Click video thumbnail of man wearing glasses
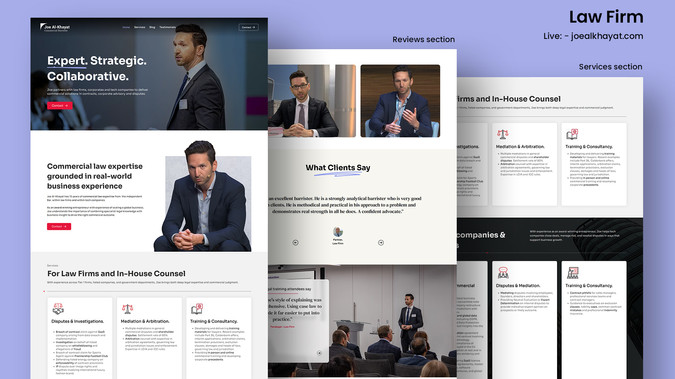The image size is (675, 379). click(312, 101)
